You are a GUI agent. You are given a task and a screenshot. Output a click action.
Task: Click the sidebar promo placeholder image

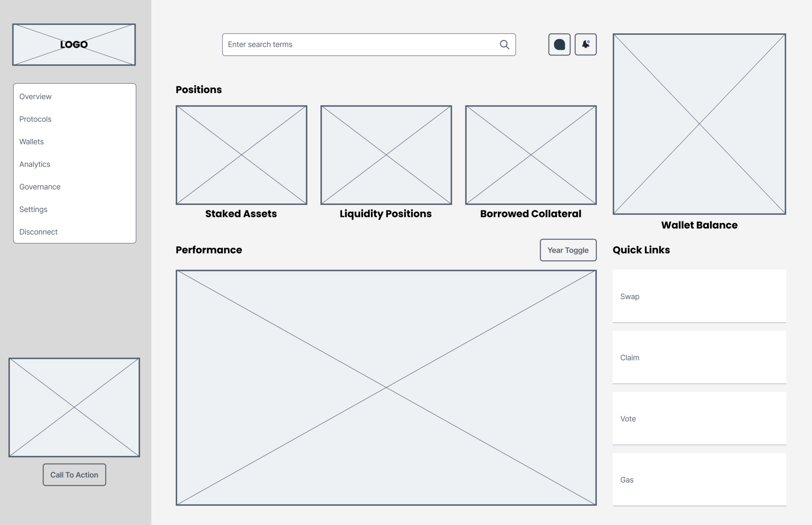(75, 406)
